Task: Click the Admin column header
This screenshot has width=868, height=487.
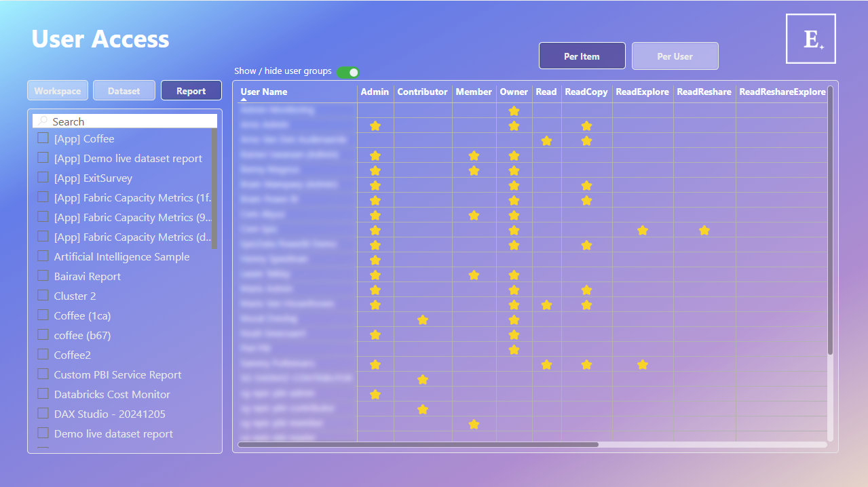Action: click(375, 92)
